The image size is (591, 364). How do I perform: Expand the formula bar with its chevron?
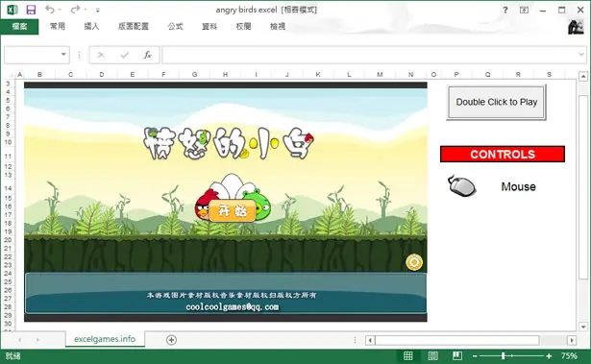click(x=580, y=55)
